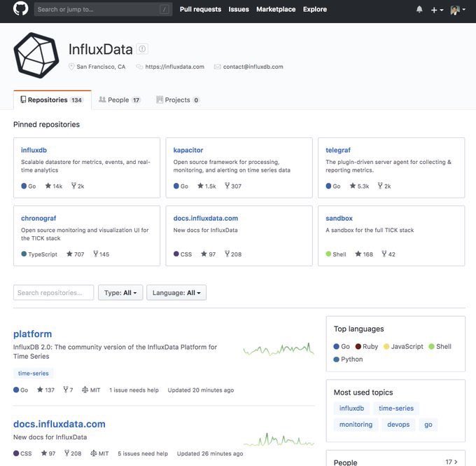Viewport: 476px width, 466px height.
Task: Open Marketplace in the top navigation
Action: [x=276, y=9]
